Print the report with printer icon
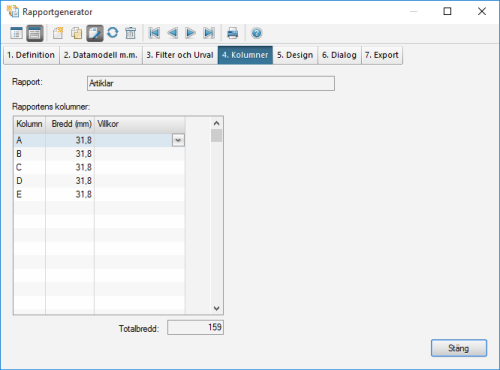Screen dimensions: 500x370 (233, 33)
